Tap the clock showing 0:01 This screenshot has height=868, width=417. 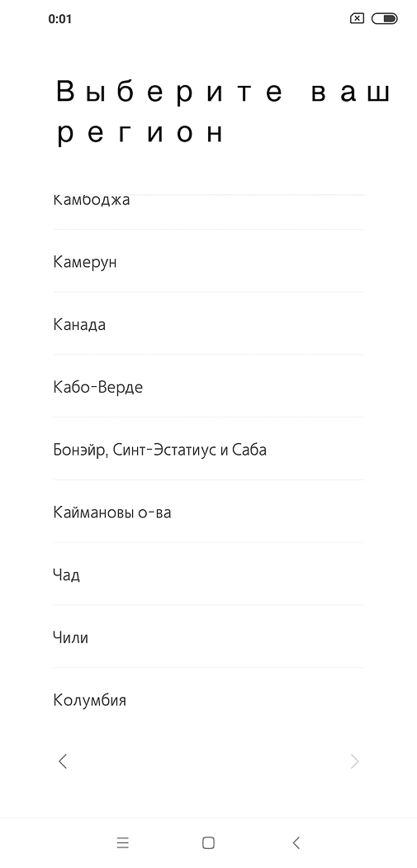click(x=59, y=19)
